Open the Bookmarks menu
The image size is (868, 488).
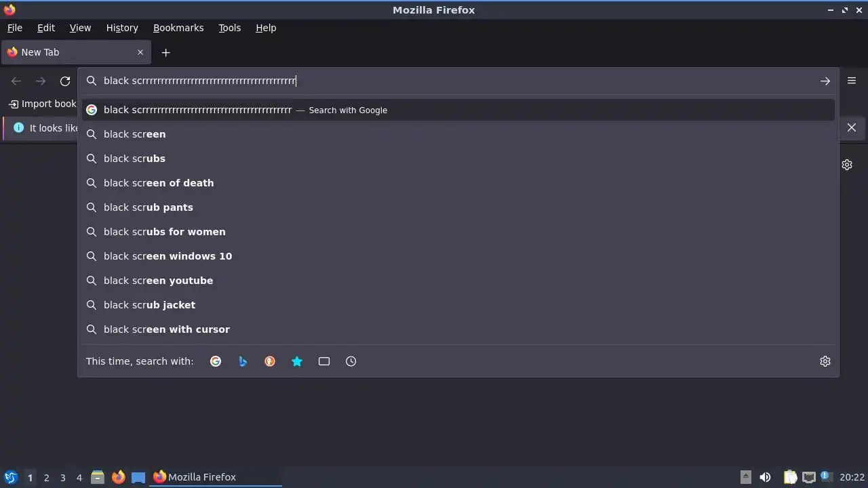(178, 28)
